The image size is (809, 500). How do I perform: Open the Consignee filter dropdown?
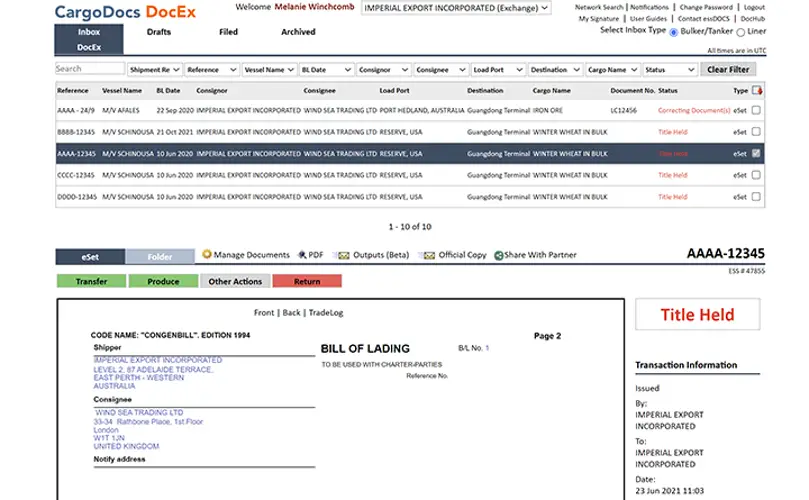(x=441, y=70)
